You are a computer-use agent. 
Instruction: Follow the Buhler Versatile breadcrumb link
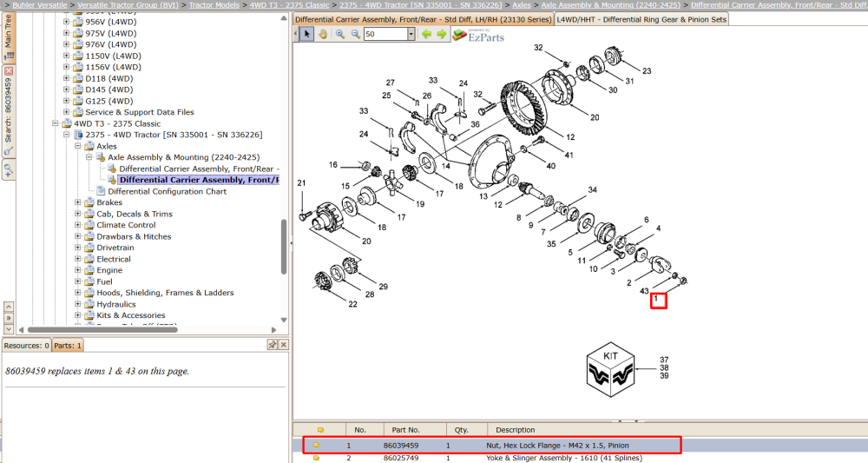[x=40, y=5]
